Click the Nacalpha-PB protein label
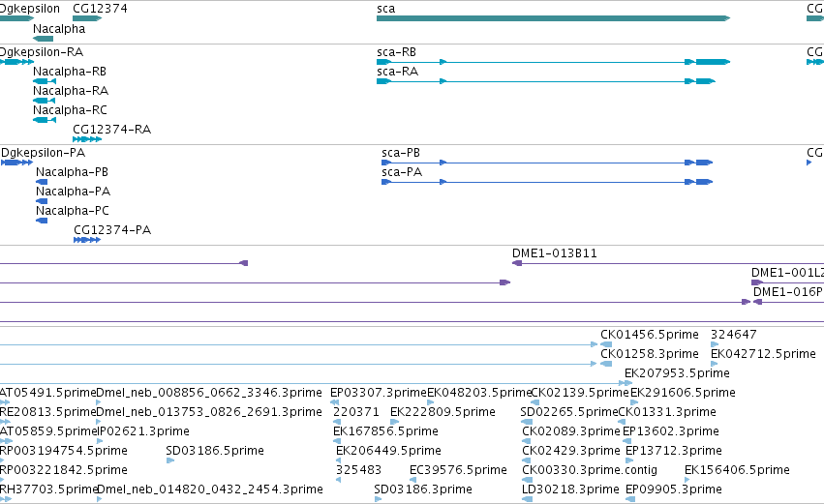824x504 pixels. [72, 172]
